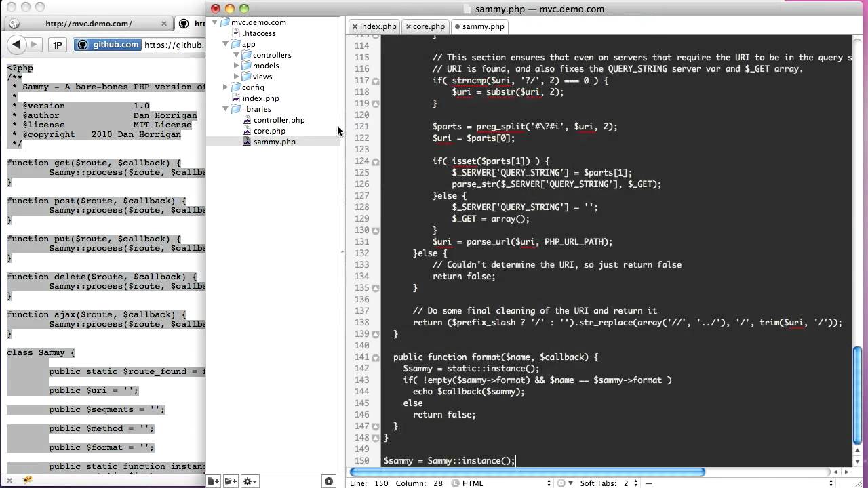Toggle fold end marker at line 147
This screenshot has width=868, height=488.
tap(376, 426)
